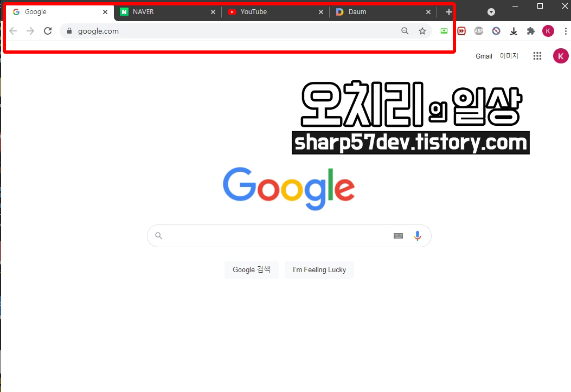Close the Daum tab
This screenshot has width=571, height=392.
428,12
